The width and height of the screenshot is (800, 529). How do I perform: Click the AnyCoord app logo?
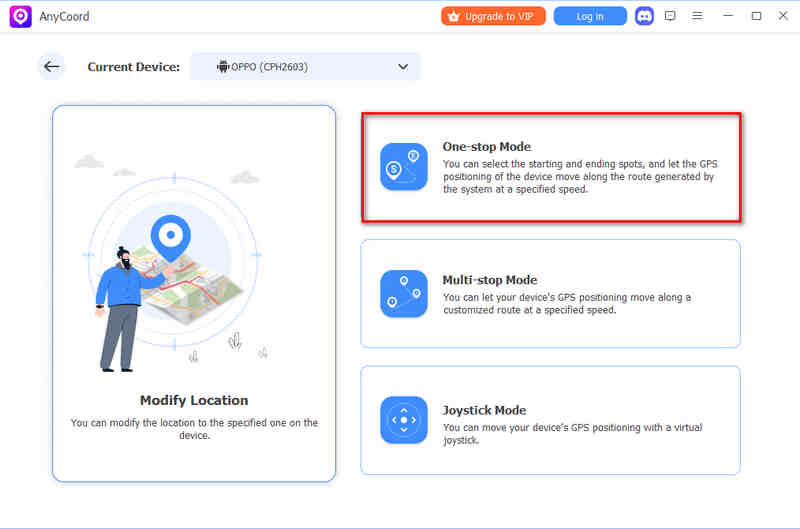pyautogui.click(x=21, y=16)
